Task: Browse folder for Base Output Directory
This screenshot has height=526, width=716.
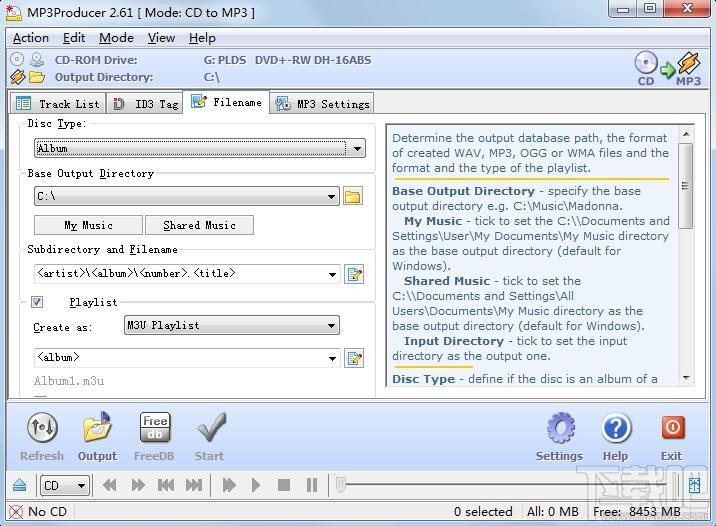Action: 353,196
